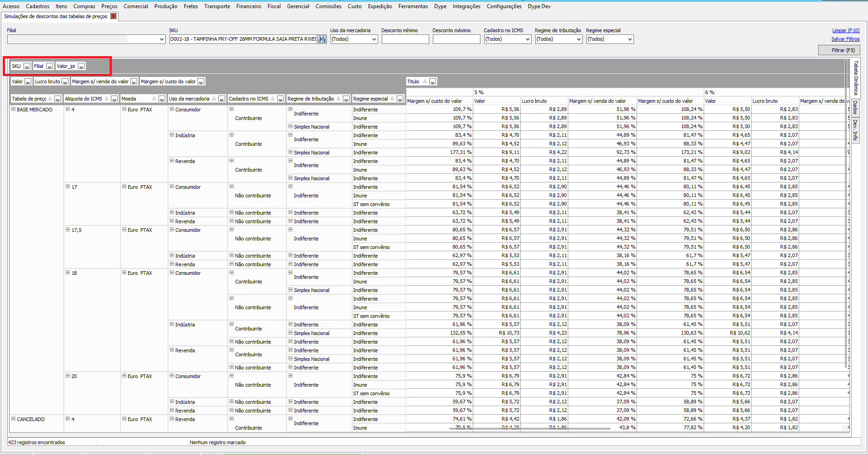Open the Comissões menu
Screen dimensions: 868x455
(328, 6)
